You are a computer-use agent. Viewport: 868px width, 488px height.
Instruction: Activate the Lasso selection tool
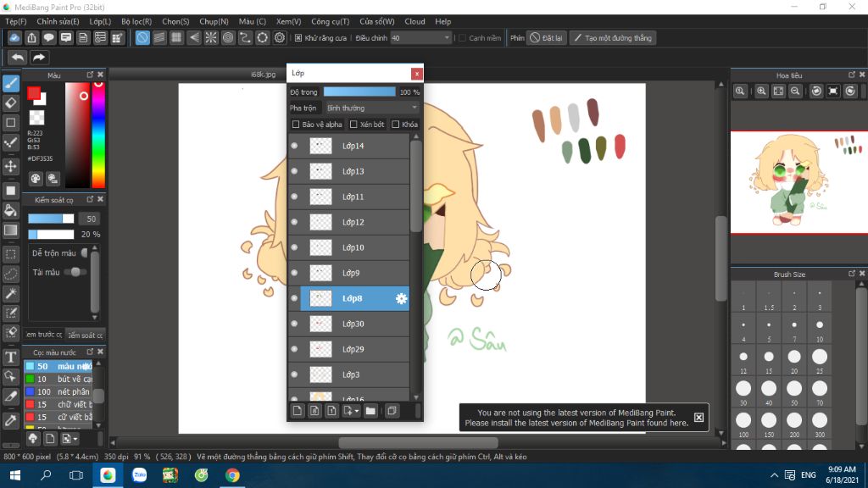click(10, 274)
